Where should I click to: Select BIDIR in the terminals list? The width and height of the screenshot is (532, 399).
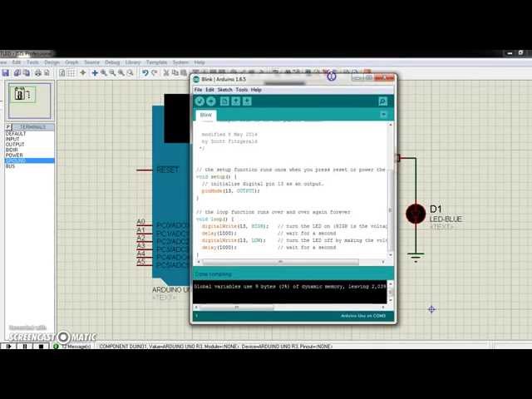point(29,150)
